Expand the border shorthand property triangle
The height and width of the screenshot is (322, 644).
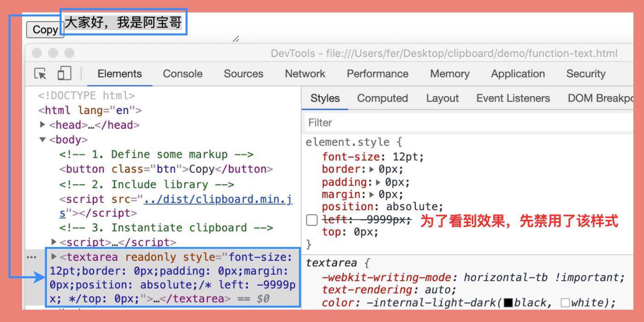click(372, 169)
